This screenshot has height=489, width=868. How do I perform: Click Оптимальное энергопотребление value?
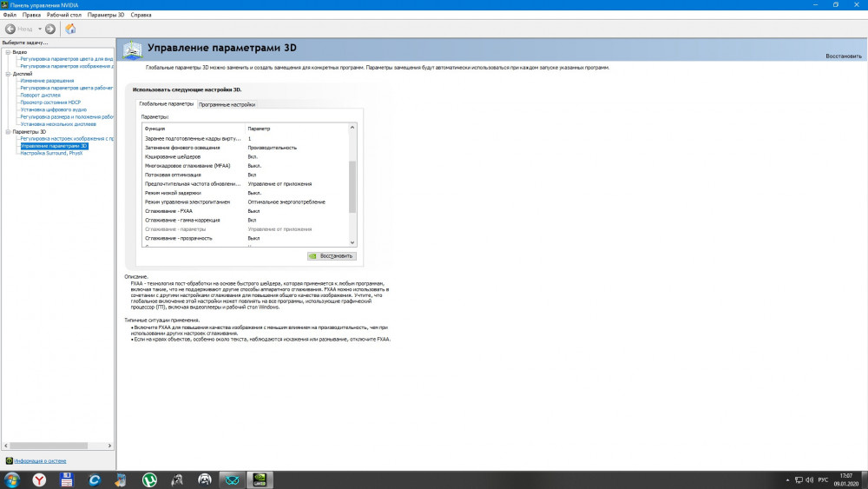coord(286,202)
